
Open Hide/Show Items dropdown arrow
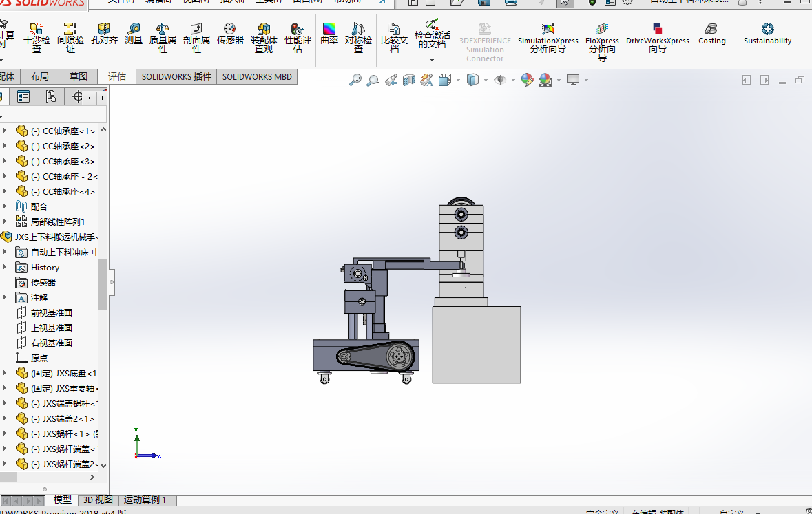click(x=513, y=81)
